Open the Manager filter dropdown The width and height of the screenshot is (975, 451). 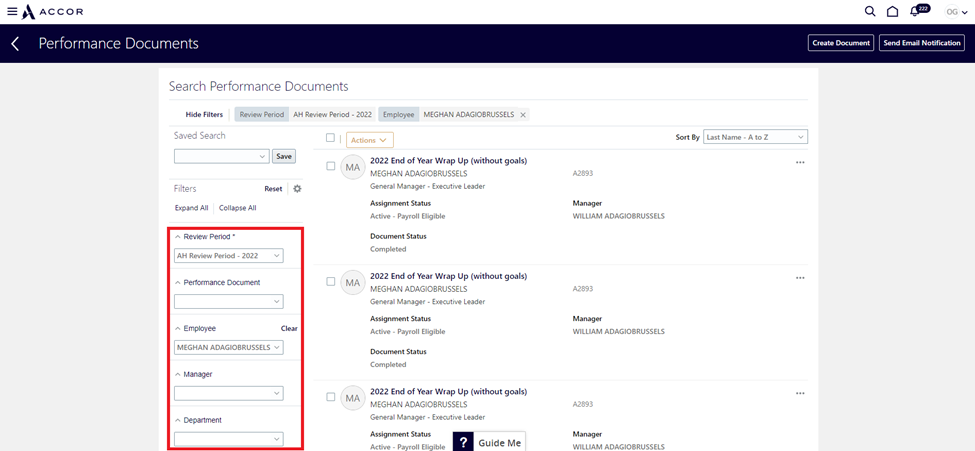pos(229,393)
